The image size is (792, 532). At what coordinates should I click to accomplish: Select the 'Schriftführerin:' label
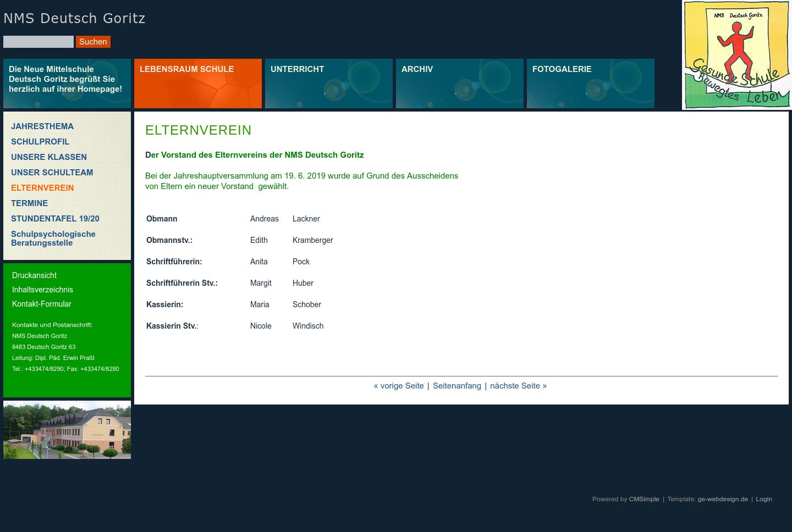[174, 262]
